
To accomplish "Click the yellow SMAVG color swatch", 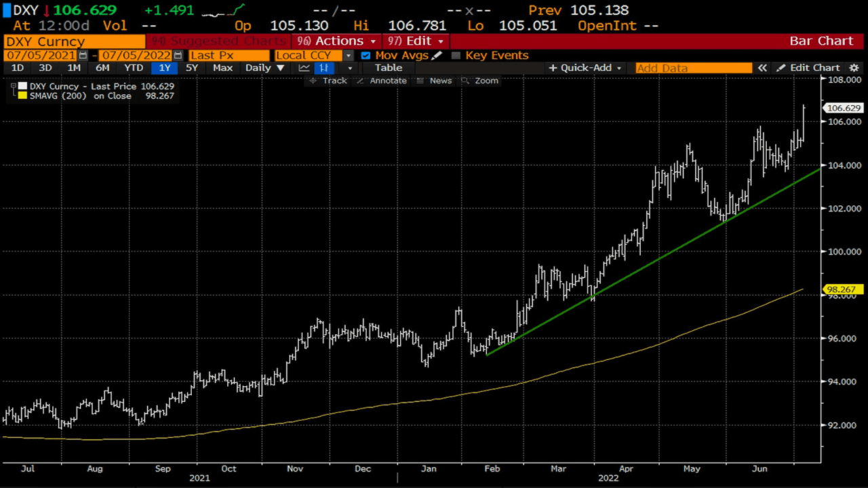I will point(22,96).
